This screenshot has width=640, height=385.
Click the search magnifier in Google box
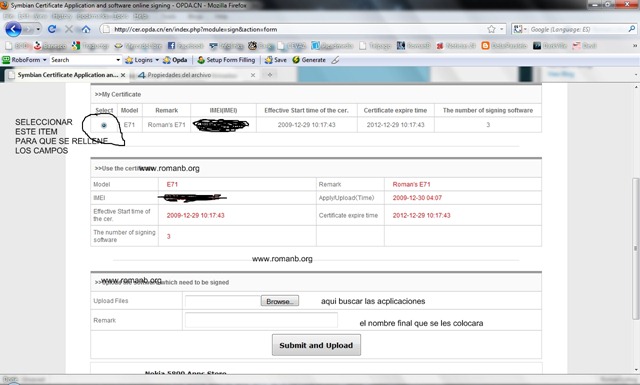(631, 29)
